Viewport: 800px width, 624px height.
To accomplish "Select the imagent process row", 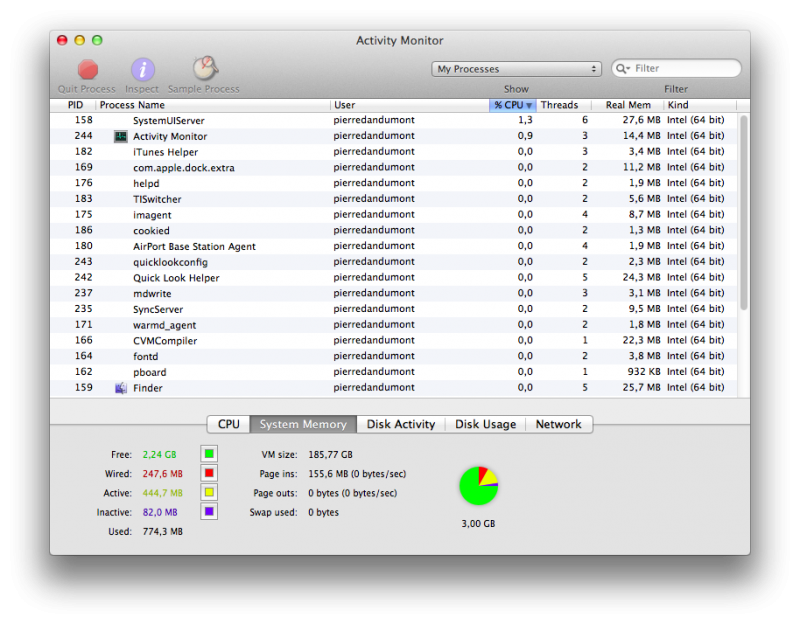I will 394,215.
